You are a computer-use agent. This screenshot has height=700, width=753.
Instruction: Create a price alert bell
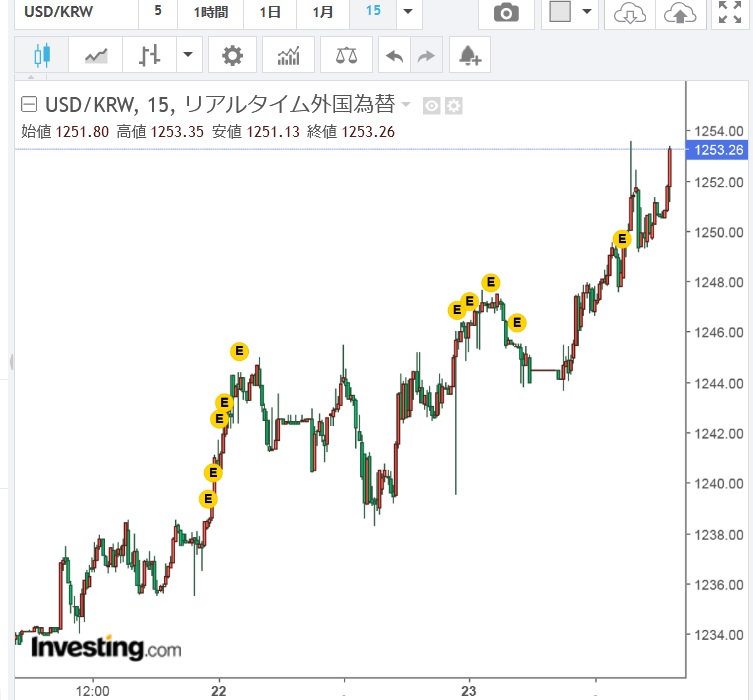(470, 57)
